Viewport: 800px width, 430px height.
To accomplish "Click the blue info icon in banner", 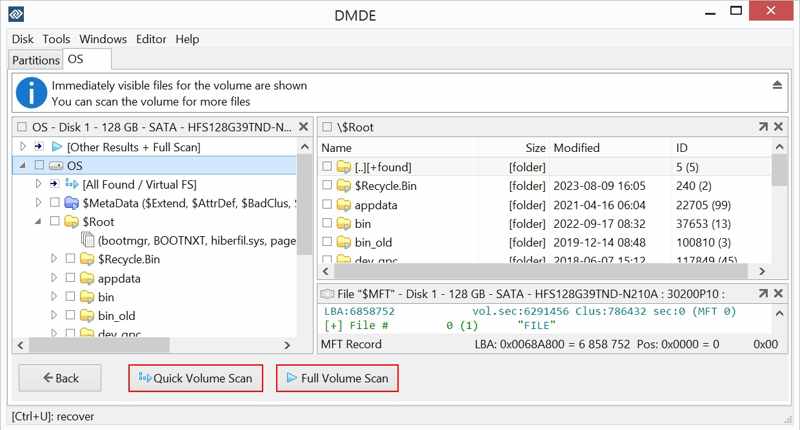I will [x=32, y=93].
